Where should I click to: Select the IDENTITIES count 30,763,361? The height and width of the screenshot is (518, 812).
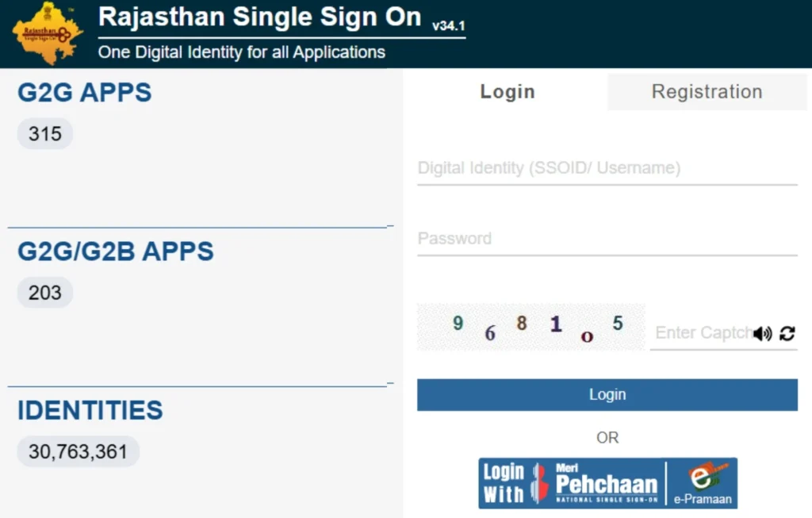point(77,451)
